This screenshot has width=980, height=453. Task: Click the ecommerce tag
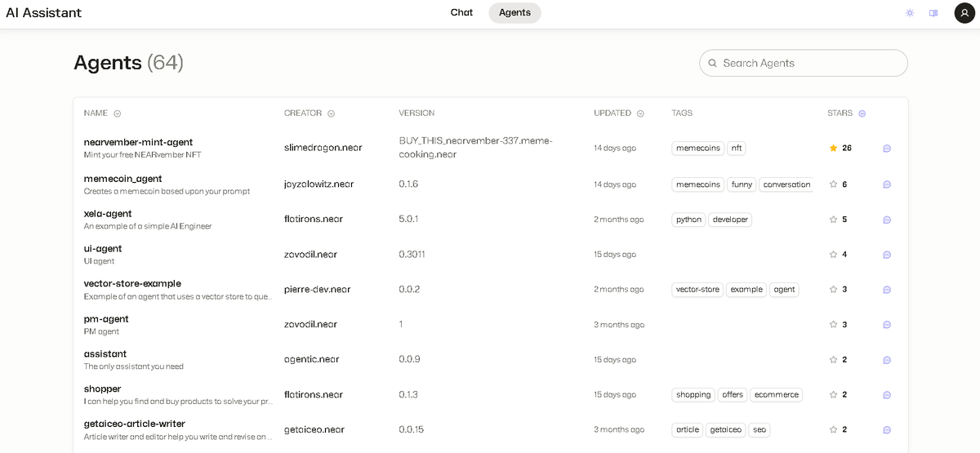pyautogui.click(x=777, y=395)
